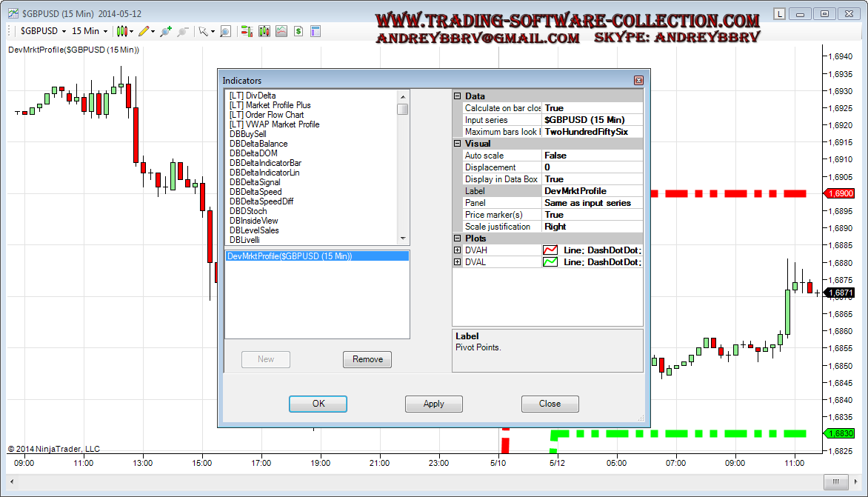Open the Strategies dollar sign icon
This screenshot has height=497, width=868.
coord(298,31)
